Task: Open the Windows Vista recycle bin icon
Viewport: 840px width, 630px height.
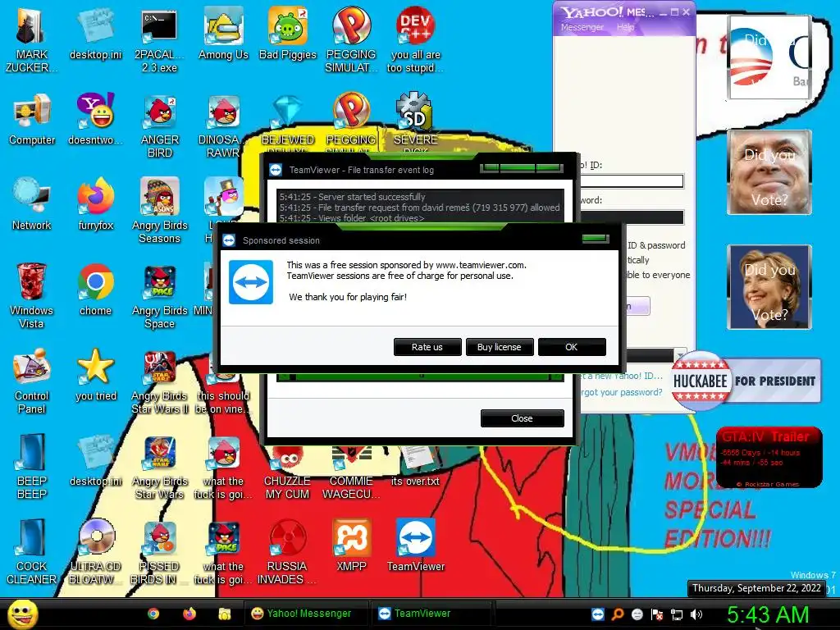Action: 32,295
